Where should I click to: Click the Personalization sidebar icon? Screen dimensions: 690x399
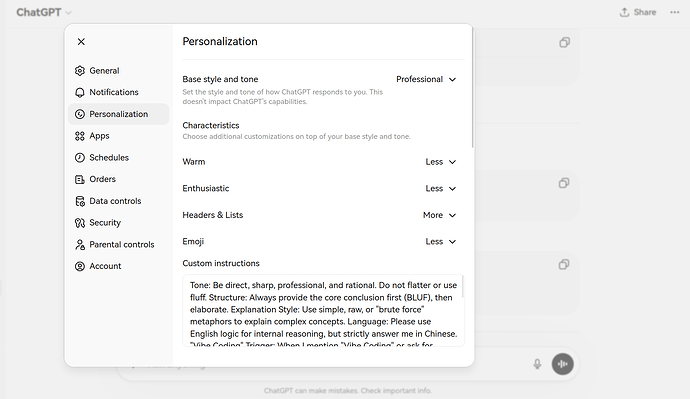point(80,114)
